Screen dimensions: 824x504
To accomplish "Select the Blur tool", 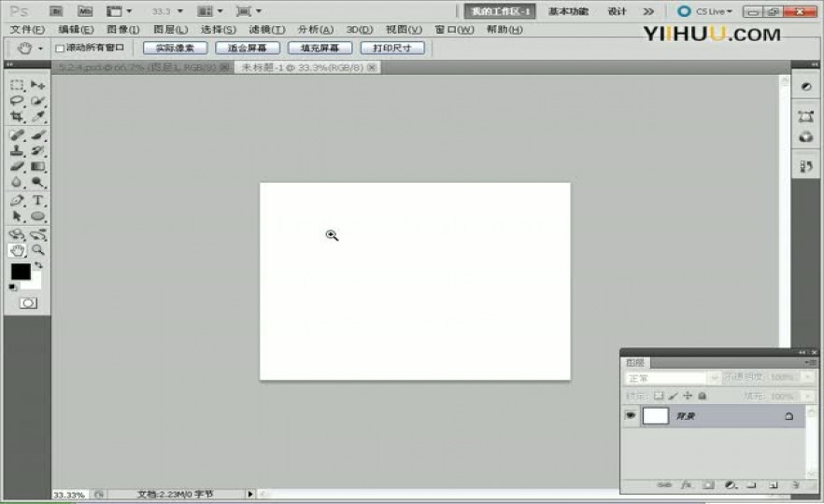I will [17, 182].
